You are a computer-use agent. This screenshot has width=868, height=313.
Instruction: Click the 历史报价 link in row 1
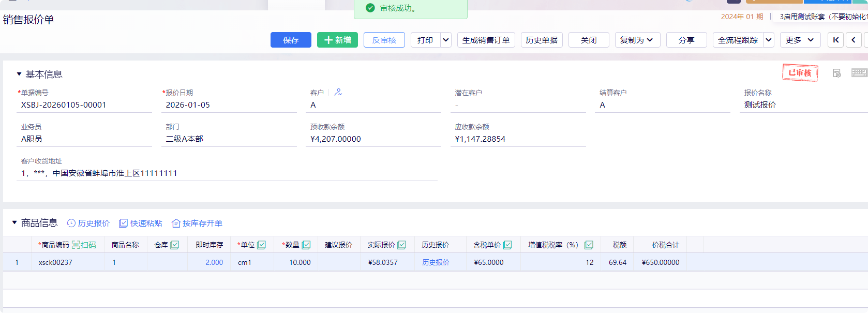point(436,262)
